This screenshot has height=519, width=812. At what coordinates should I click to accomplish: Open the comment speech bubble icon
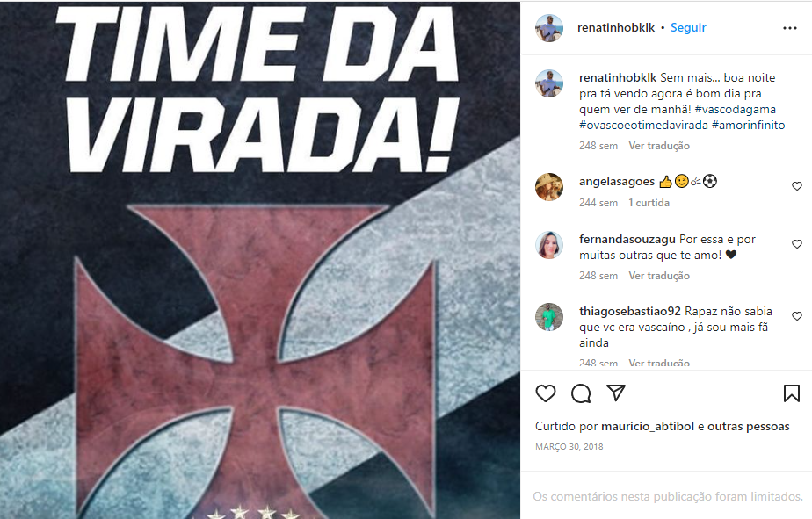(581, 393)
